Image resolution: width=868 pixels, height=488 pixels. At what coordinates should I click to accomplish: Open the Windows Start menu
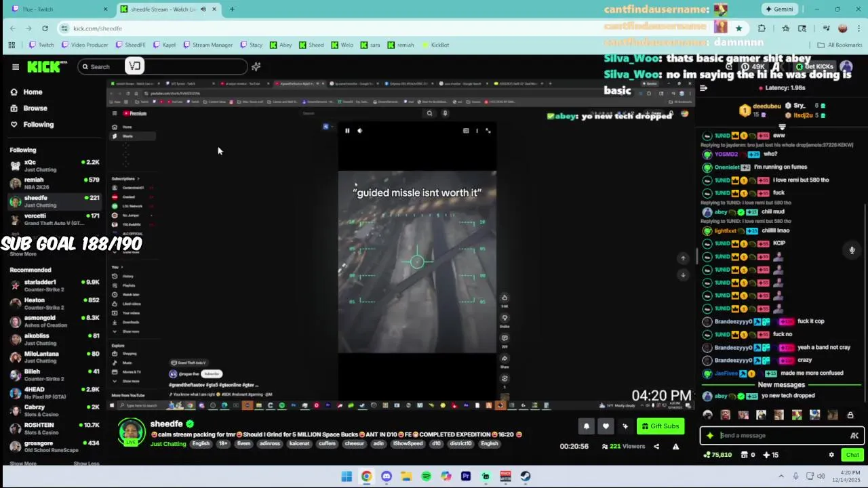tap(347, 476)
